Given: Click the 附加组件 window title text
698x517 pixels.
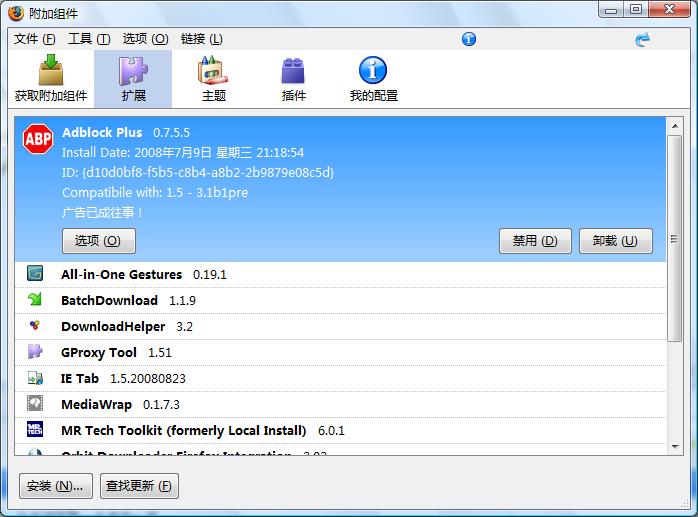Looking at the screenshot, I should [x=53, y=14].
